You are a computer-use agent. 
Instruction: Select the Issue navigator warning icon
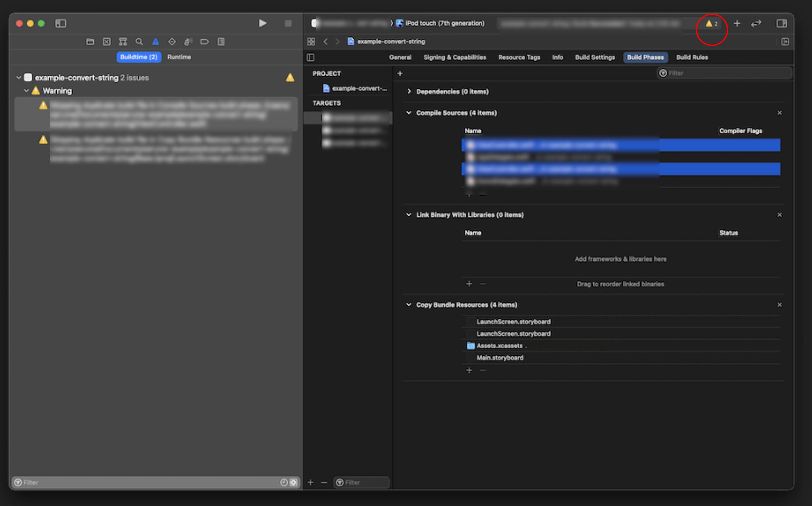tap(155, 42)
